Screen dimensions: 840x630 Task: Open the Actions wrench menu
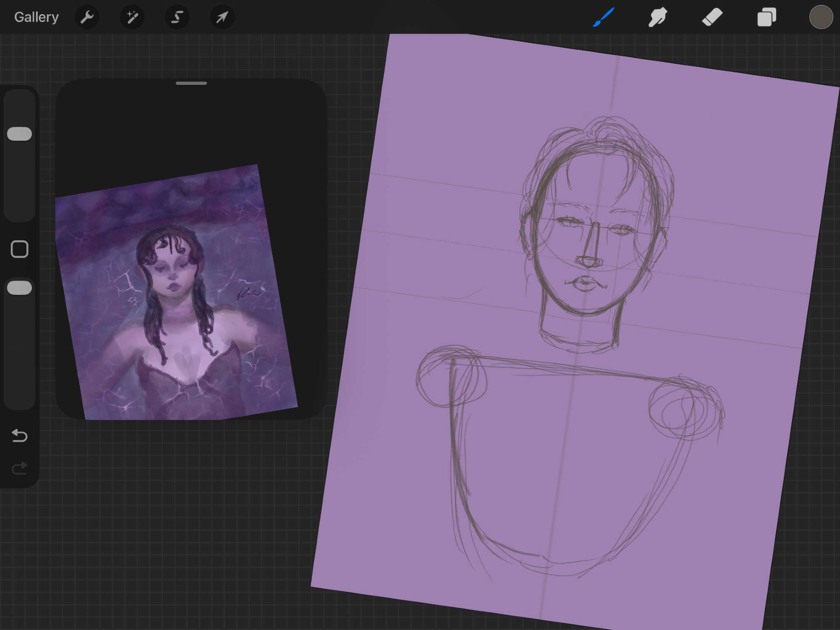87,17
